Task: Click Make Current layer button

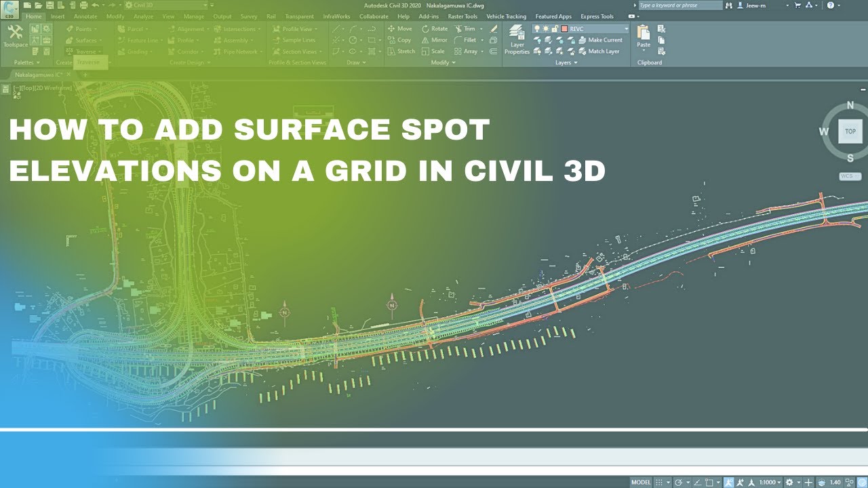Action: point(600,40)
